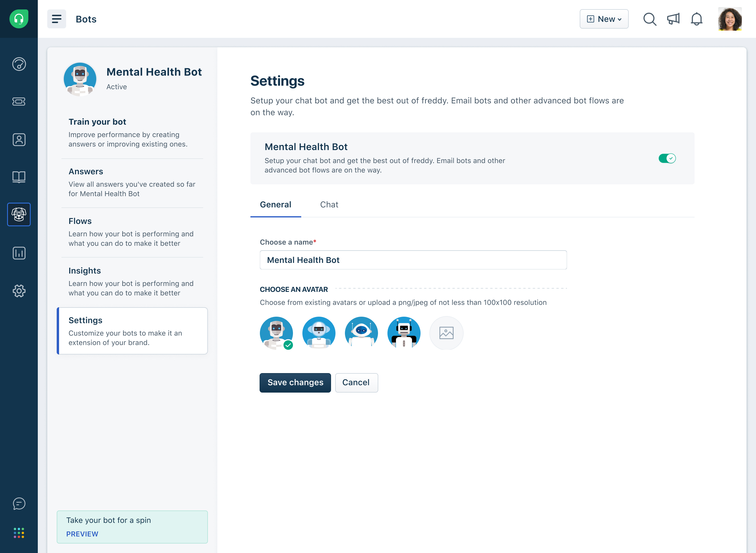Disable the Mental Health Bot toggle

coord(667,158)
